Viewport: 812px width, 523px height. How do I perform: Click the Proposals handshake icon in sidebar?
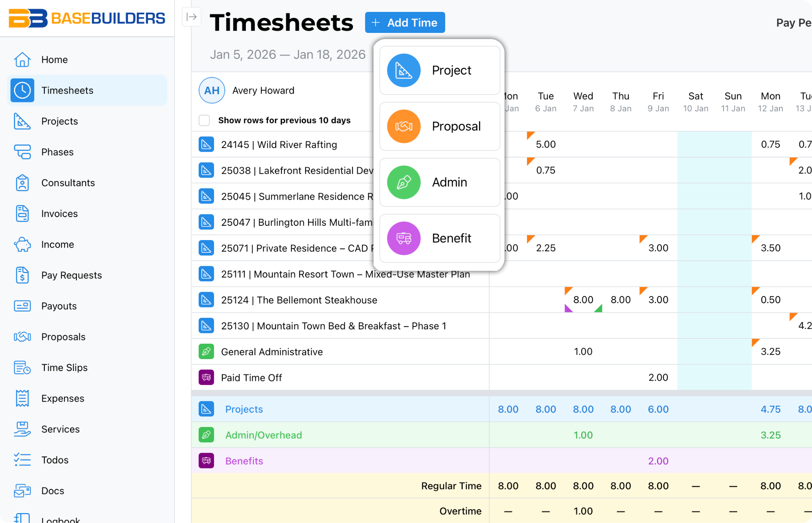coord(22,337)
